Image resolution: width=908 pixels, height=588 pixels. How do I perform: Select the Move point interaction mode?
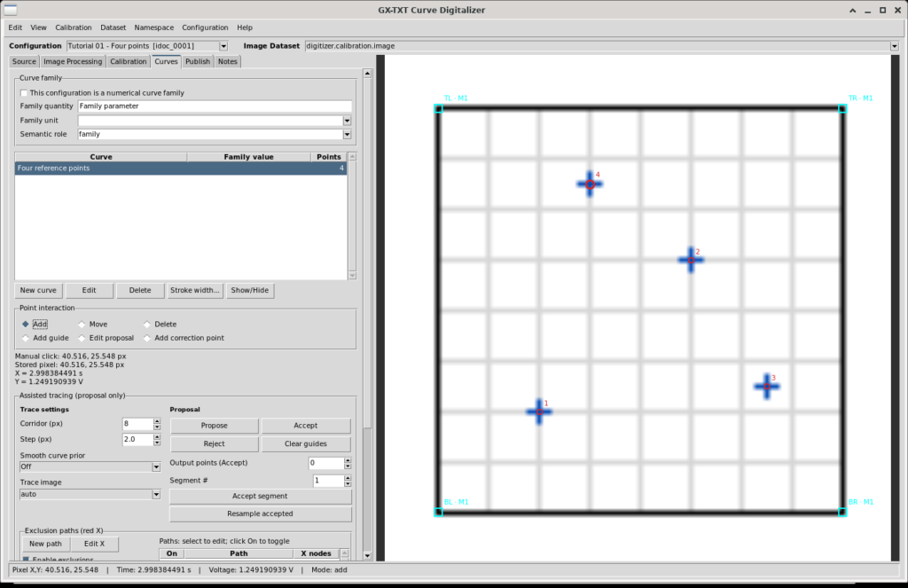tap(82, 325)
